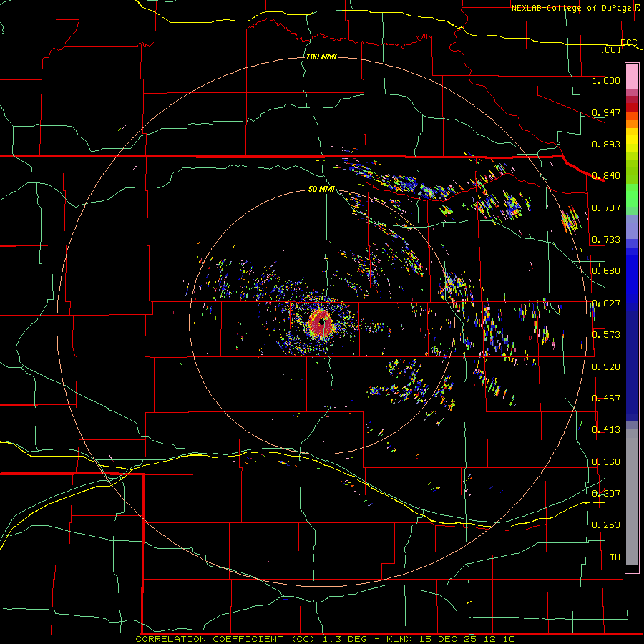The image size is (644, 644).
Task: Click the radar site center dot
Action: click(x=322, y=322)
